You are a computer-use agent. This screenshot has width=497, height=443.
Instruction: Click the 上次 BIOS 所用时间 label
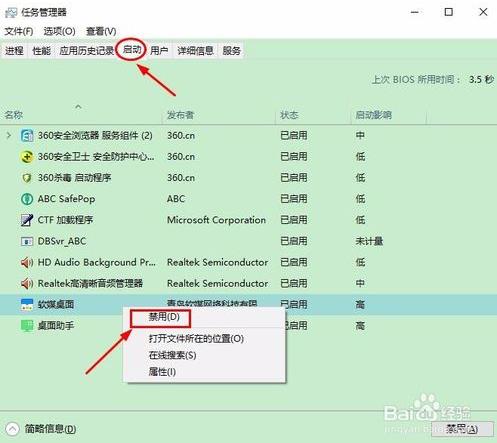(416, 80)
